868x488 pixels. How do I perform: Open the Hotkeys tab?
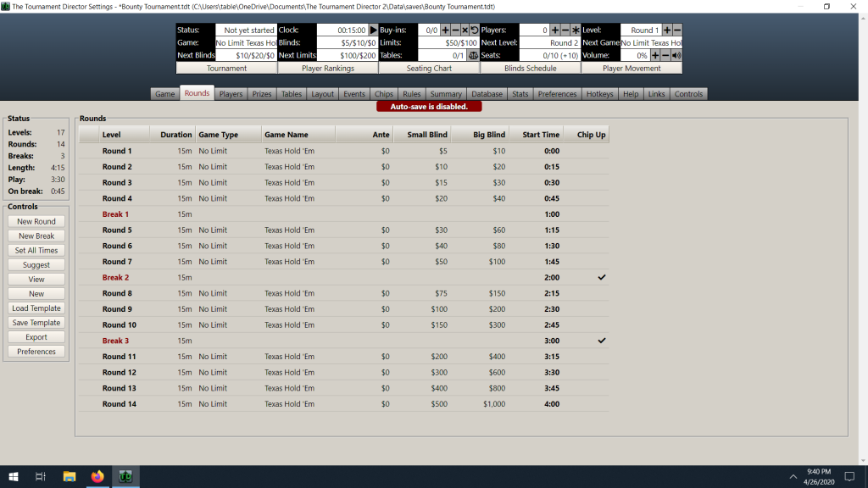(599, 94)
